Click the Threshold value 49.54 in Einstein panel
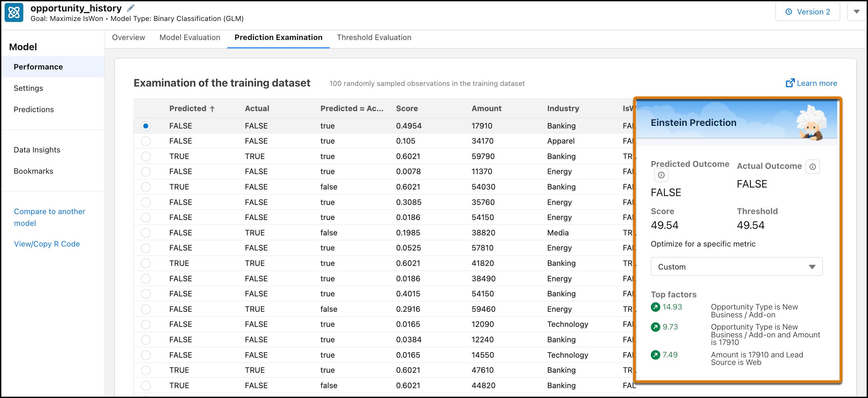This screenshot has height=398, width=868. [751, 225]
